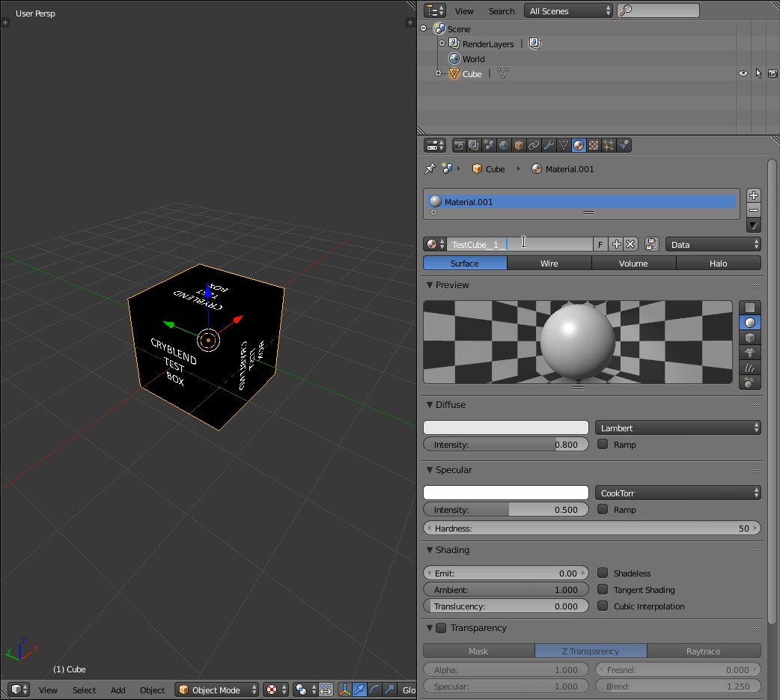Enable the Tangent Shading checkbox
Image resolution: width=780 pixels, height=700 pixels.
tap(603, 589)
